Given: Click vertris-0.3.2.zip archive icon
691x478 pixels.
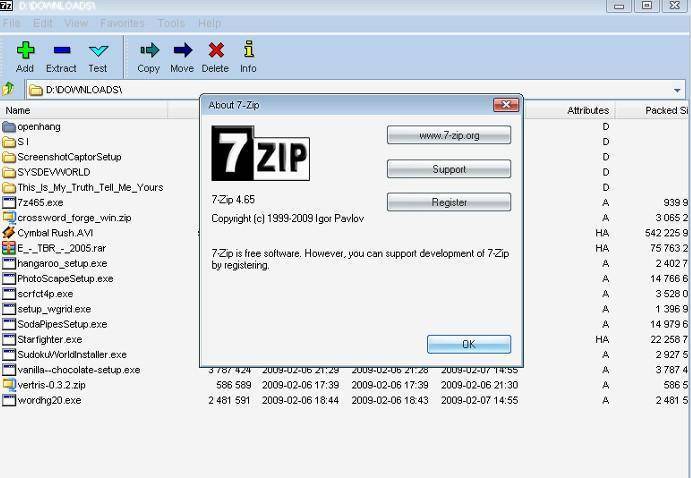Looking at the screenshot, I should click(x=9, y=385).
